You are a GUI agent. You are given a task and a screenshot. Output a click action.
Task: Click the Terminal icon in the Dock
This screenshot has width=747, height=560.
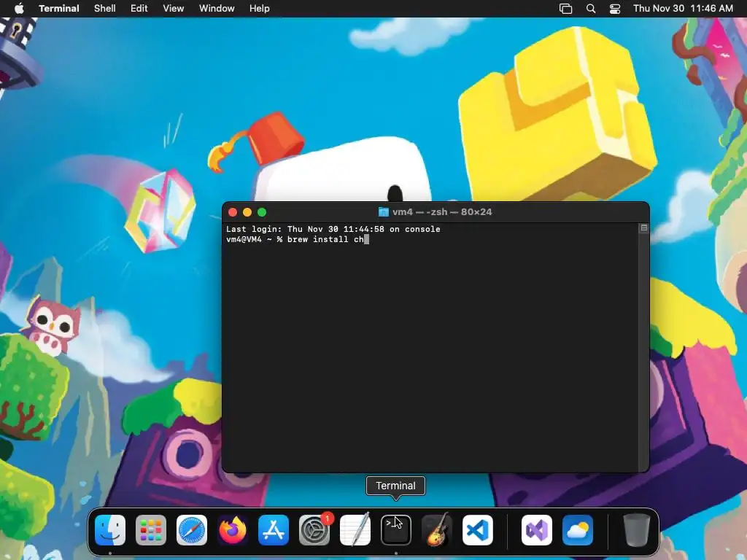396,530
